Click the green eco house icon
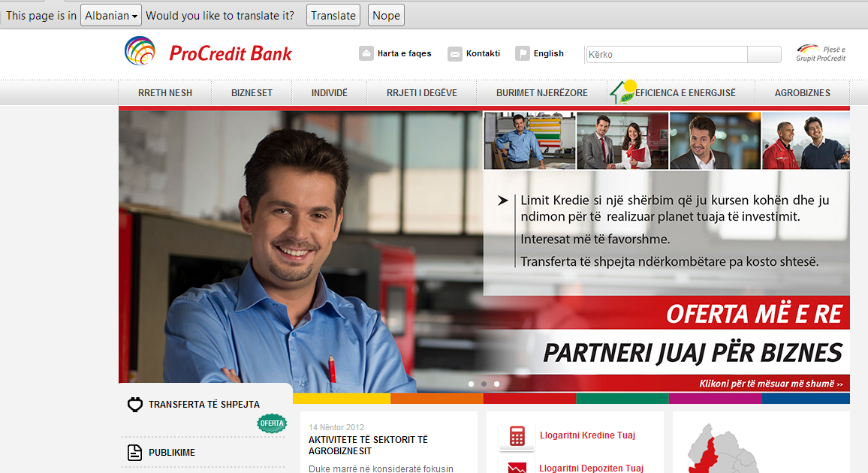Image resolution: width=868 pixels, height=473 pixels. [x=622, y=92]
